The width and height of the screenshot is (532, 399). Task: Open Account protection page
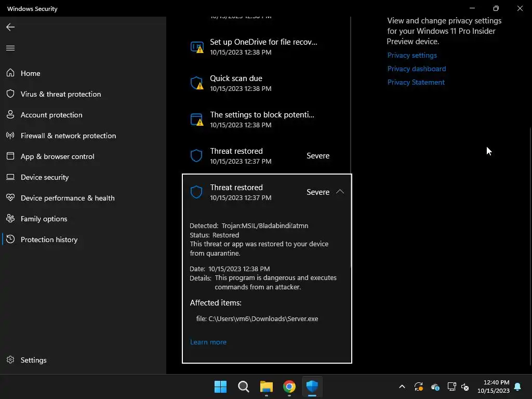(83, 115)
